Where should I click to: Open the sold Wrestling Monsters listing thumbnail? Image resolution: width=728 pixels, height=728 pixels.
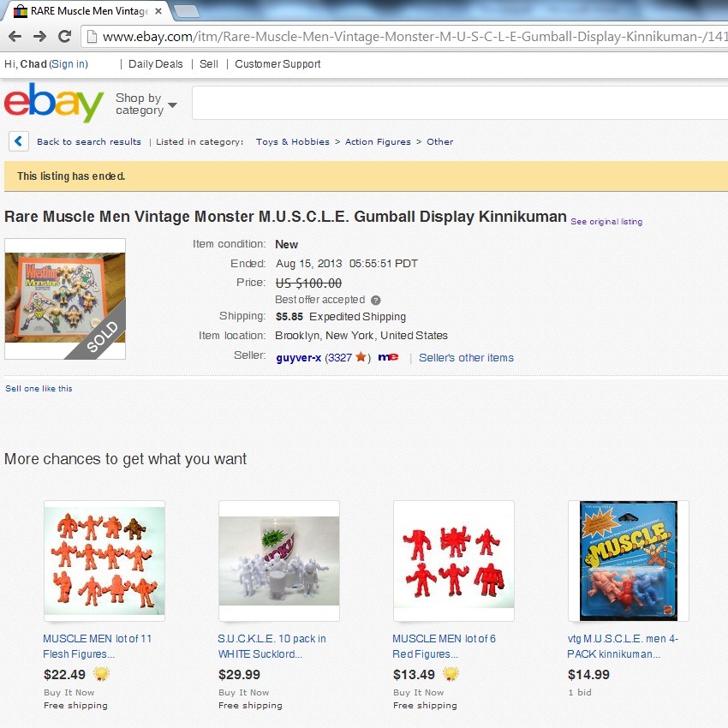[65, 299]
